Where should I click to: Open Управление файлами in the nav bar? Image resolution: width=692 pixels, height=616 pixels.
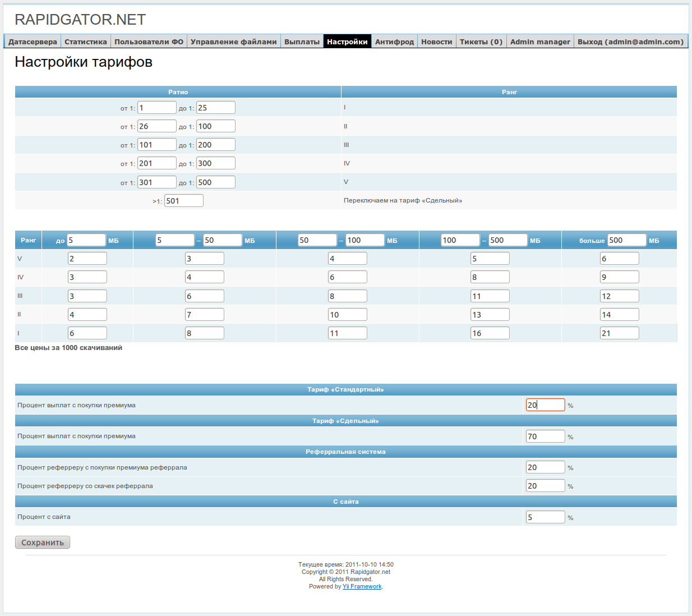point(234,42)
